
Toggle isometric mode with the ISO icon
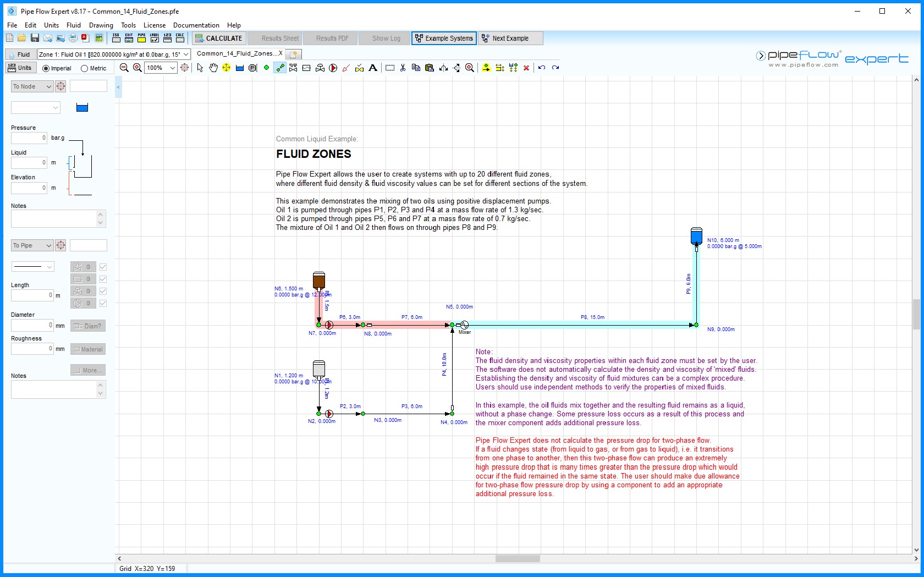tap(116, 38)
